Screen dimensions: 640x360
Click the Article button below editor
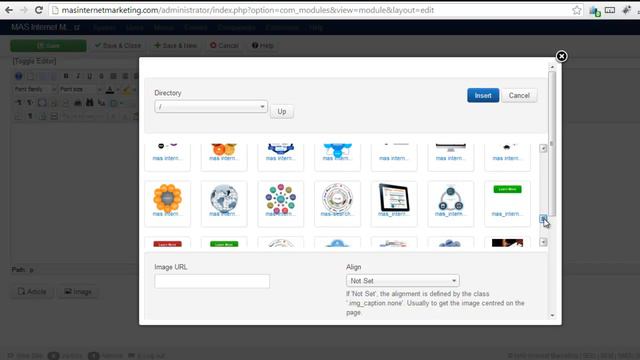tap(32, 292)
